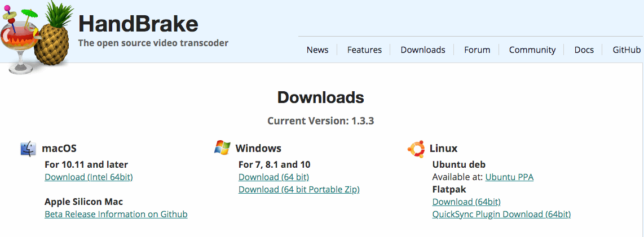Click the 'Ubuntu deb' label
This screenshot has width=644, height=237.
click(459, 165)
